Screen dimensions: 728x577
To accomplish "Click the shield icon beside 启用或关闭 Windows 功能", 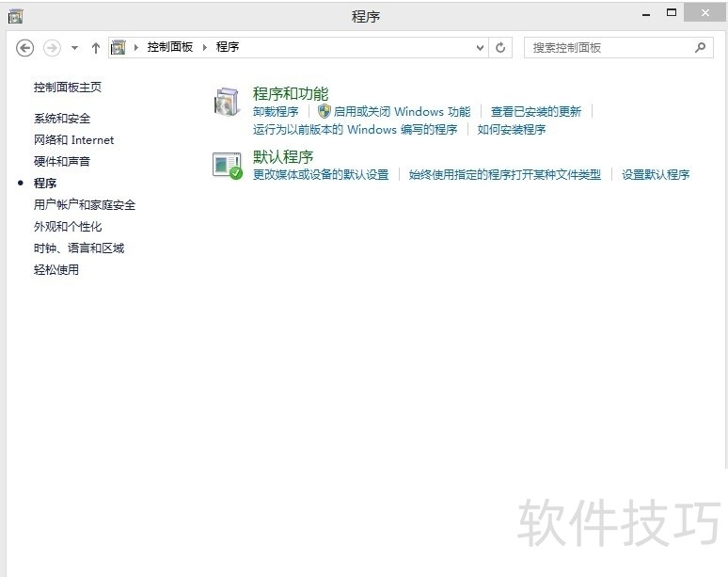I will [x=324, y=111].
